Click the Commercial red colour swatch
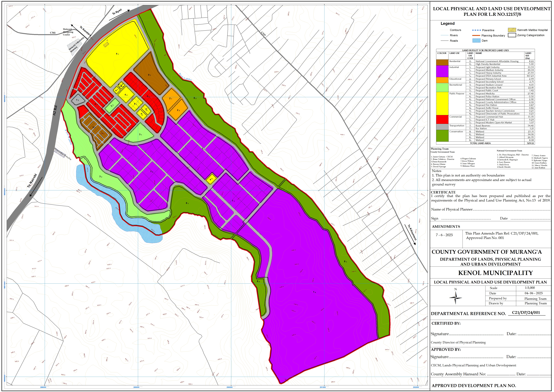The height and width of the screenshot is (392, 554). pos(442,119)
